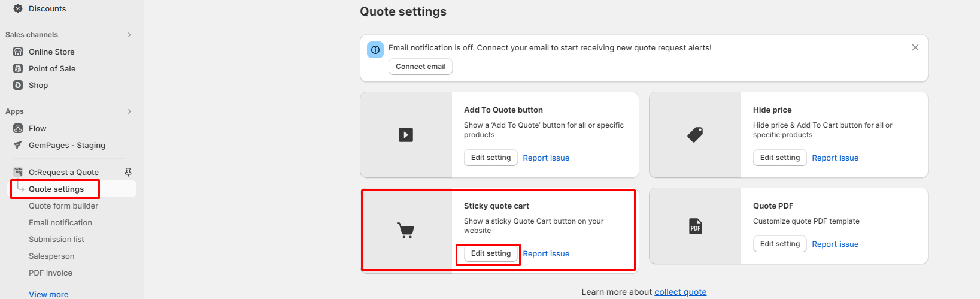Go to Point of Sale

pyautogui.click(x=52, y=68)
